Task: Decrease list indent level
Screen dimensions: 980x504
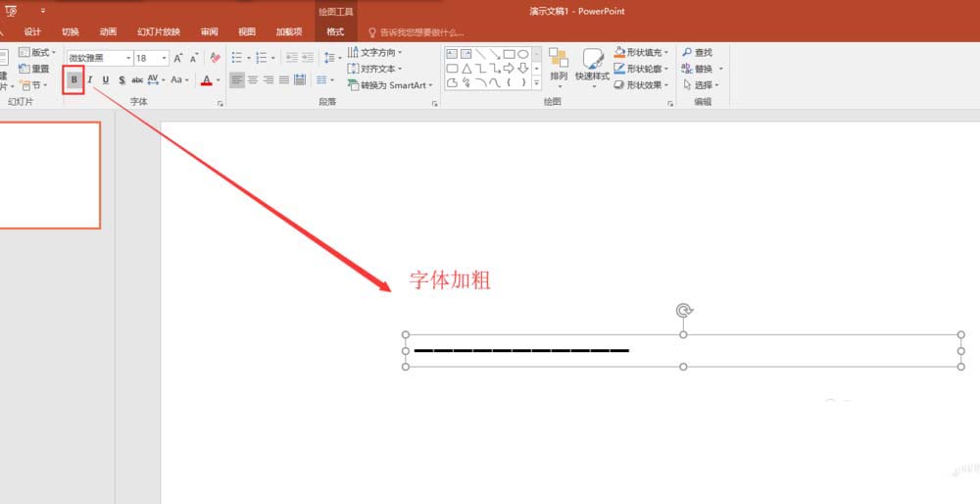Action: 291,58
